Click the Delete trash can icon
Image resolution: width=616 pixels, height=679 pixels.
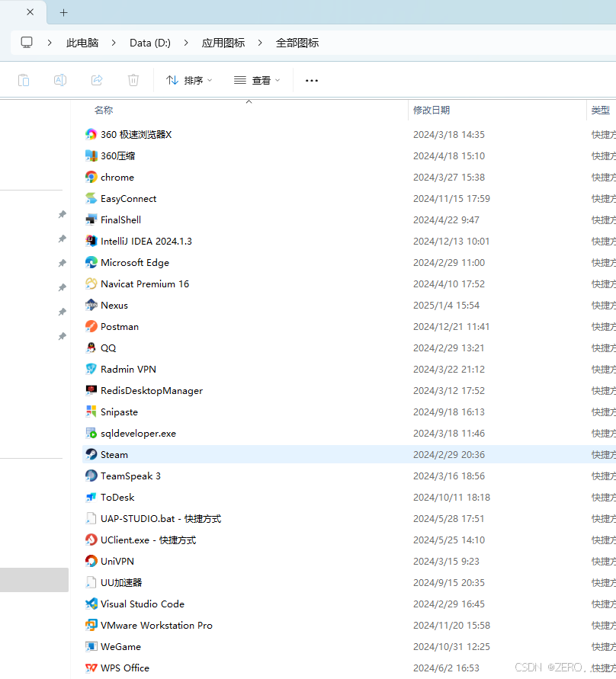(133, 80)
